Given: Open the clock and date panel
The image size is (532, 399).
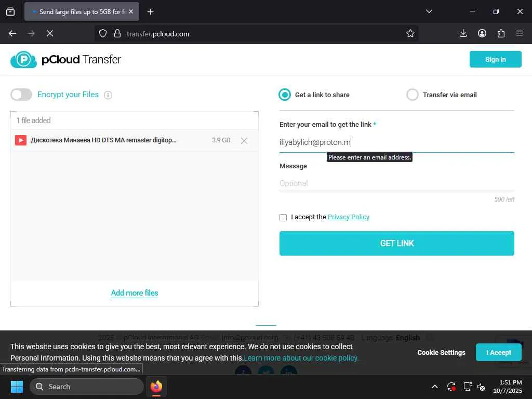Looking at the screenshot, I should [x=508, y=387].
